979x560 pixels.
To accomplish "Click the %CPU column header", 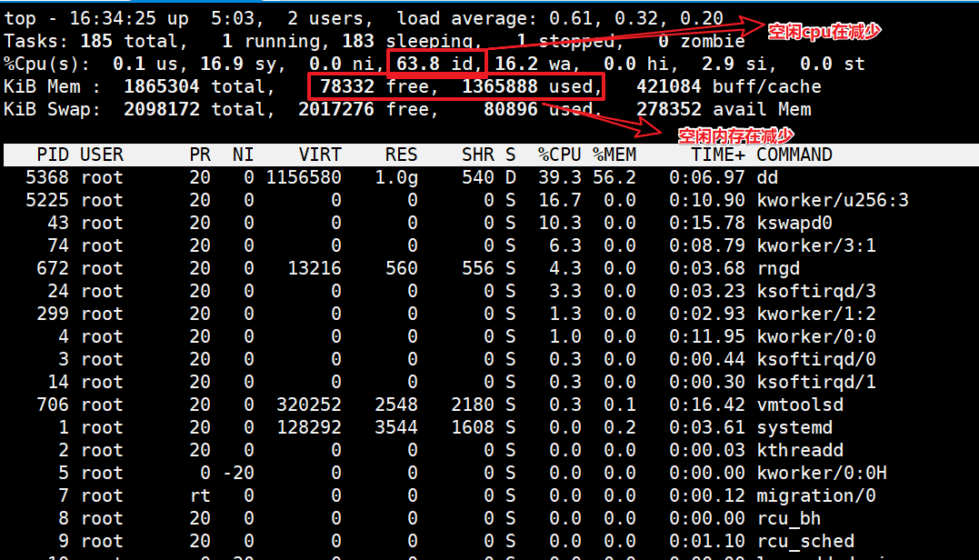I will [559, 155].
